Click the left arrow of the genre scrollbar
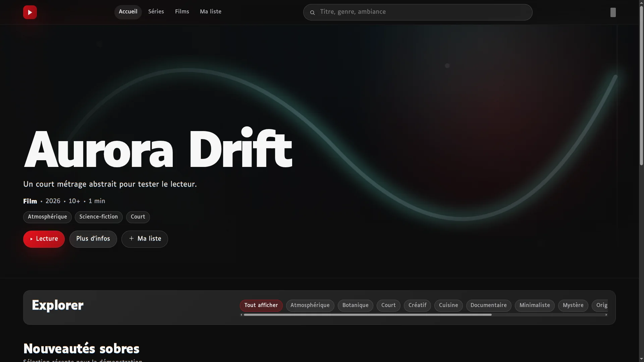644x362 pixels. coord(241,315)
